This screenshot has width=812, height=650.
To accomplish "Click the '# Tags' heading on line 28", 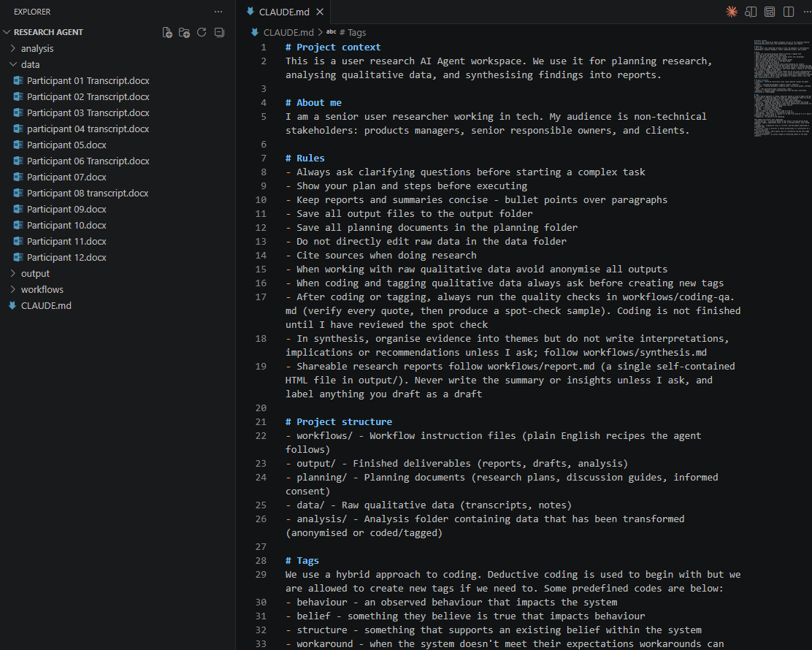I will tap(302, 560).
